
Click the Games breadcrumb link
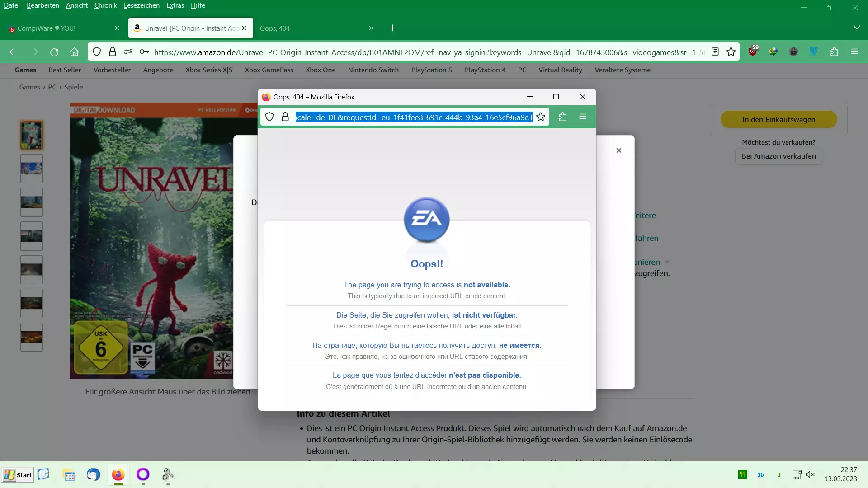tap(29, 87)
